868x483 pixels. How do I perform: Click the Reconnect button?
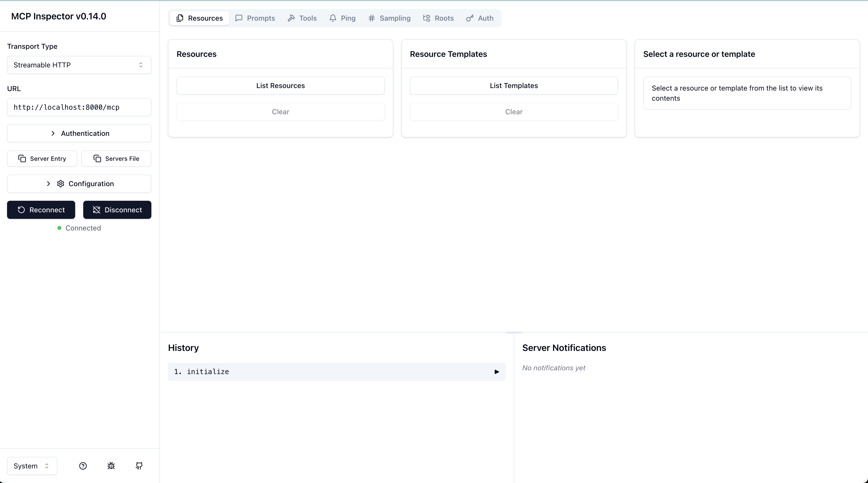[41, 210]
